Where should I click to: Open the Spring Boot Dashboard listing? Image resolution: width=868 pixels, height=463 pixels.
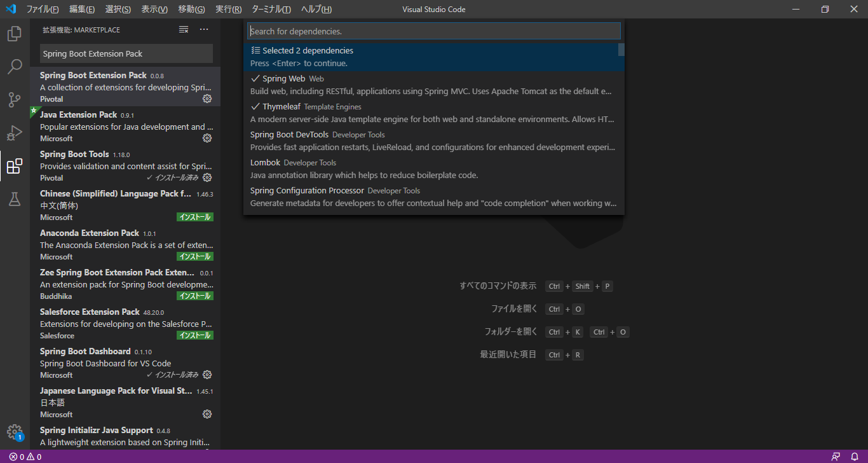(x=125, y=363)
